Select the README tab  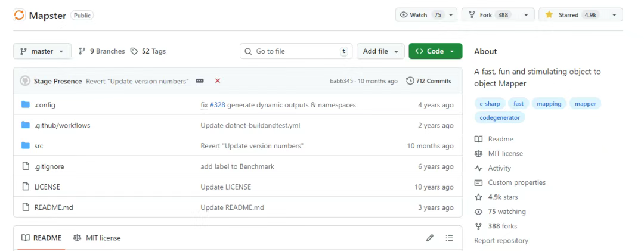[41, 238]
